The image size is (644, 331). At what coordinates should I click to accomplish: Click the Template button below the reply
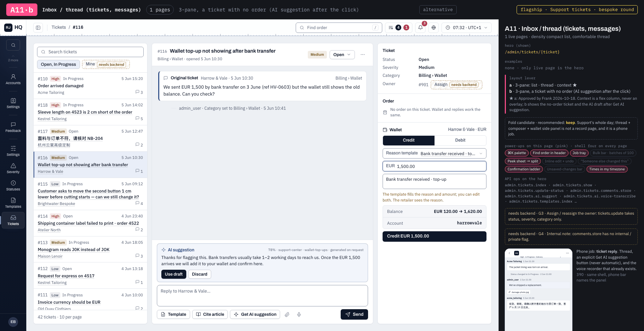(173, 314)
